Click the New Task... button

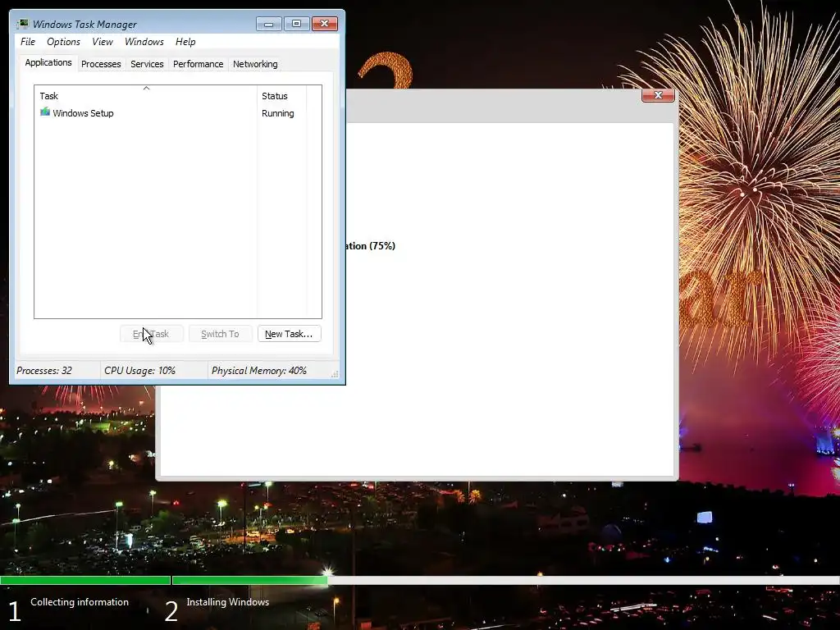(290, 334)
